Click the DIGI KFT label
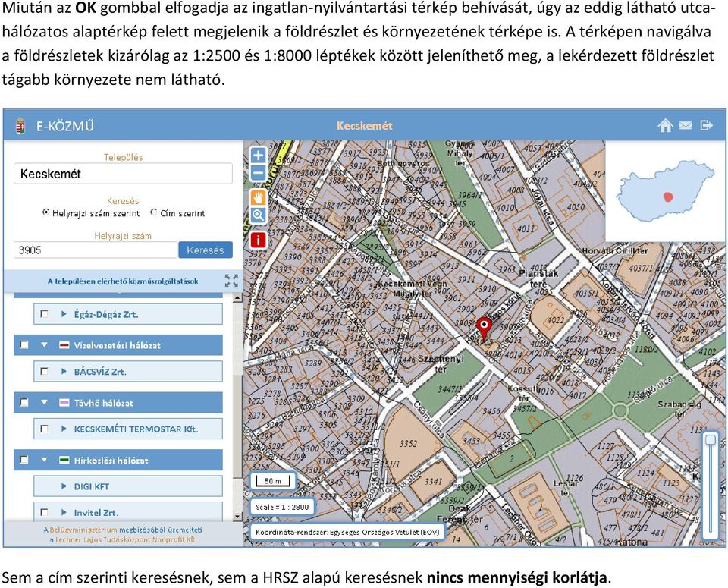The height and width of the screenshot is (588, 728). [x=92, y=486]
